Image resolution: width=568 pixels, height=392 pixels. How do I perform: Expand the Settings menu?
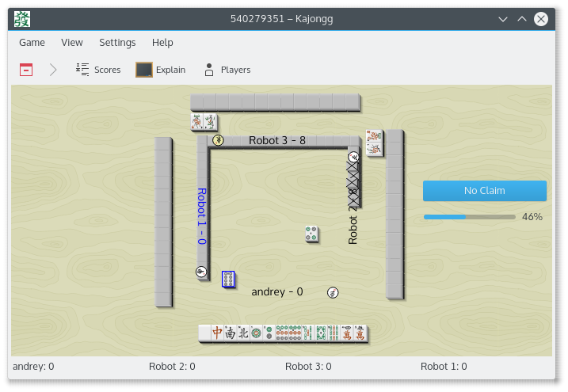pyautogui.click(x=117, y=43)
